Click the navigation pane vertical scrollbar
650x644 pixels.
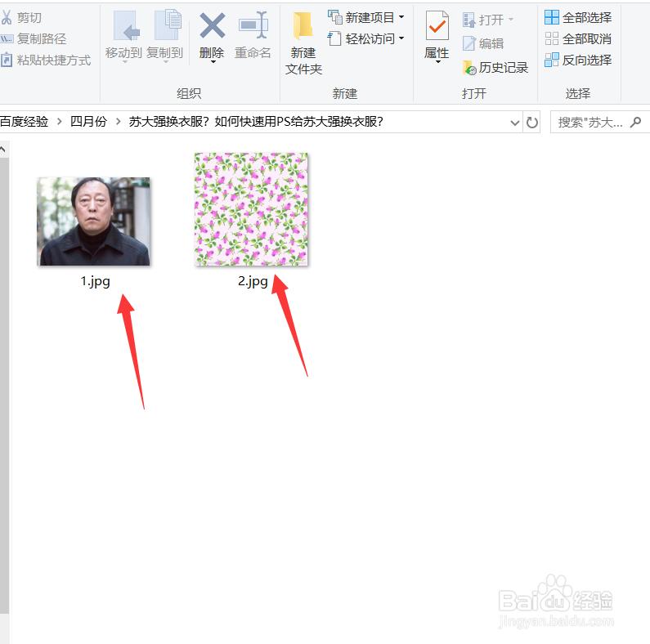pos(4,386)
